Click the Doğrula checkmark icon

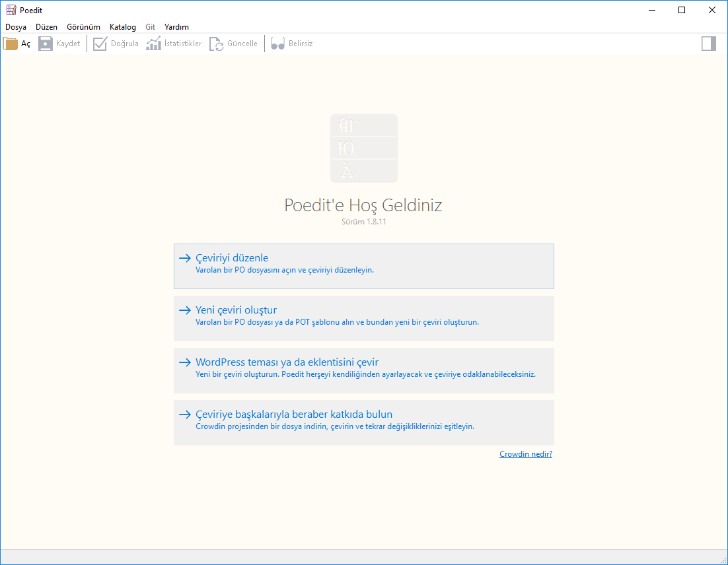pyautogui.click(x=100, y=44)
